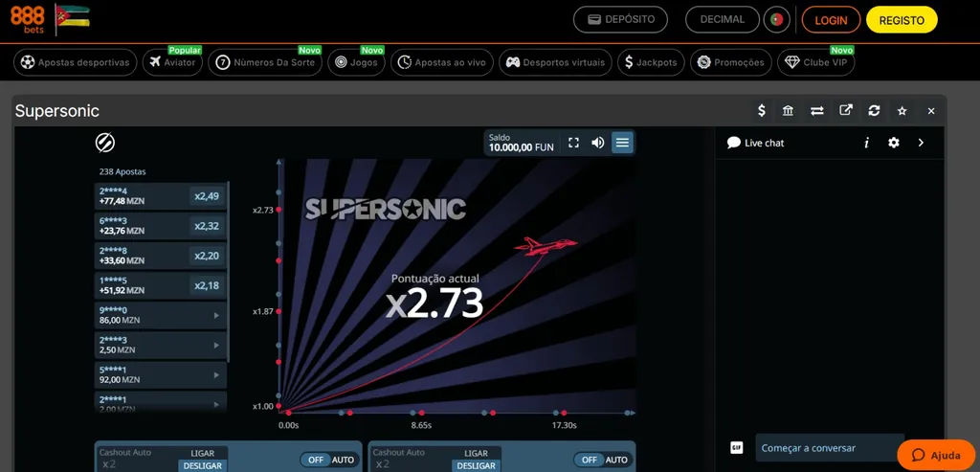Viewport: 980px width, 472px height.
Task: Mute the game sound
Action: pos(597,143)
